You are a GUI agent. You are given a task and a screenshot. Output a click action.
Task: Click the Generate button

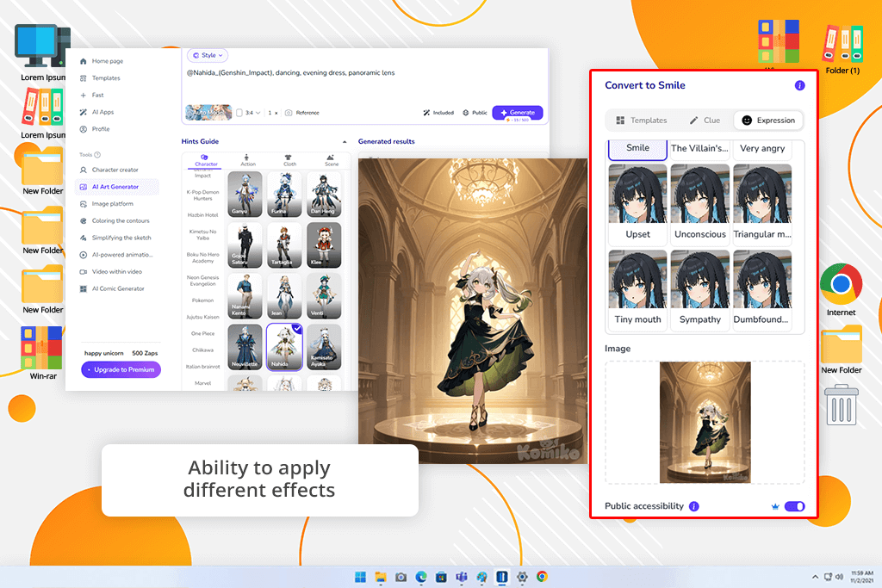[x=518, y=113]
